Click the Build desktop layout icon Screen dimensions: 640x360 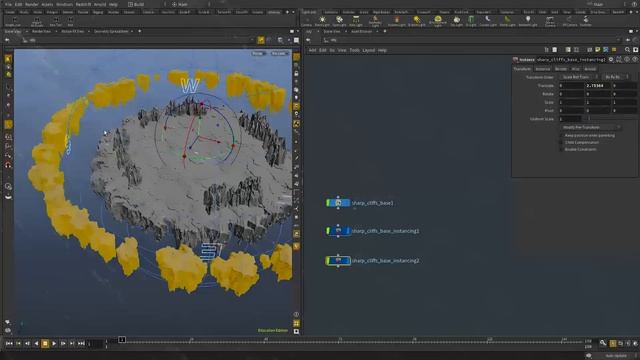pyautogui.click(x=130, y=4)
